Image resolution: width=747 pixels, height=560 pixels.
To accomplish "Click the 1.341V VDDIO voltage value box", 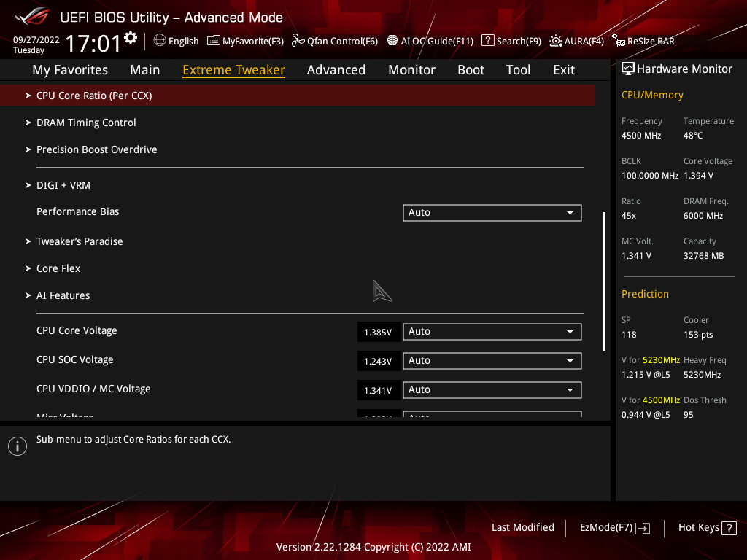I will point(379,391).
